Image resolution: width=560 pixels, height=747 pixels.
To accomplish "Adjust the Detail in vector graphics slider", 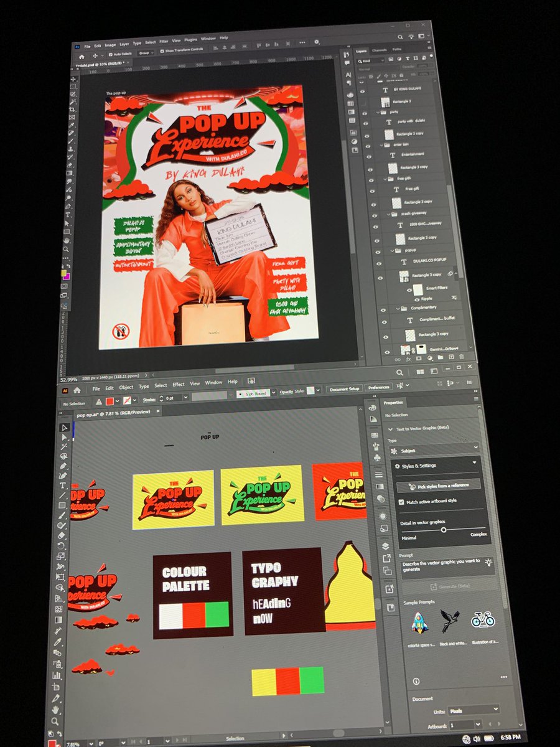I will (x=444, y=529).
